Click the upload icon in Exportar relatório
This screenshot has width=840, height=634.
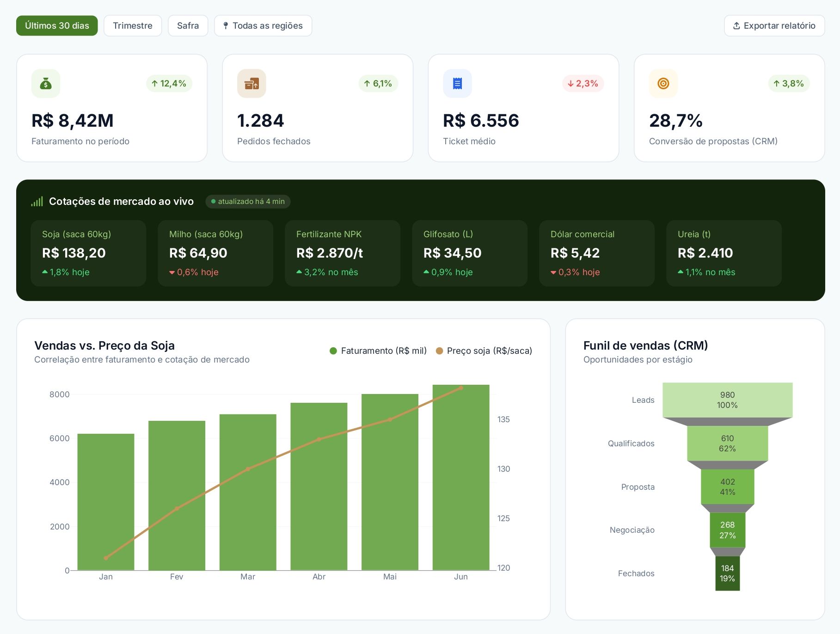pos(737,26)
